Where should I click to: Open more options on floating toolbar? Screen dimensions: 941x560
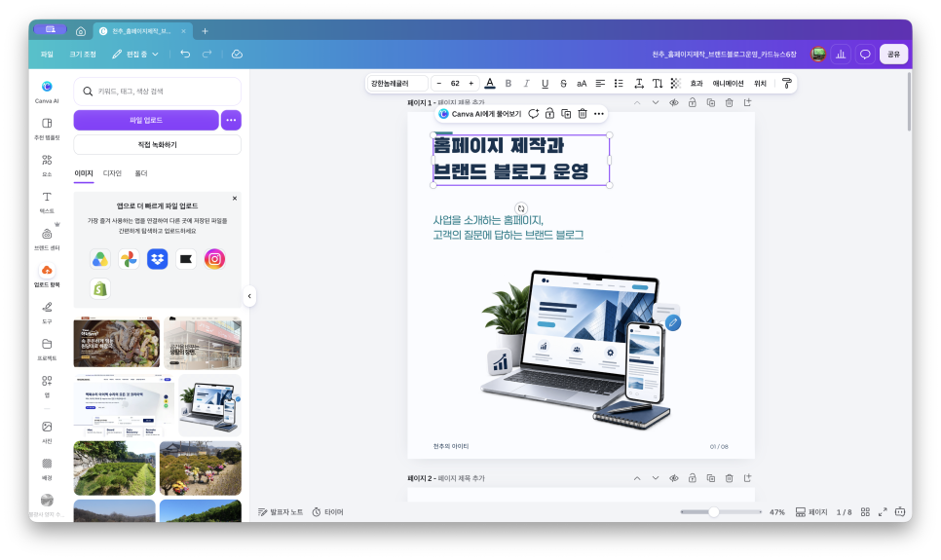pos(599,113)
